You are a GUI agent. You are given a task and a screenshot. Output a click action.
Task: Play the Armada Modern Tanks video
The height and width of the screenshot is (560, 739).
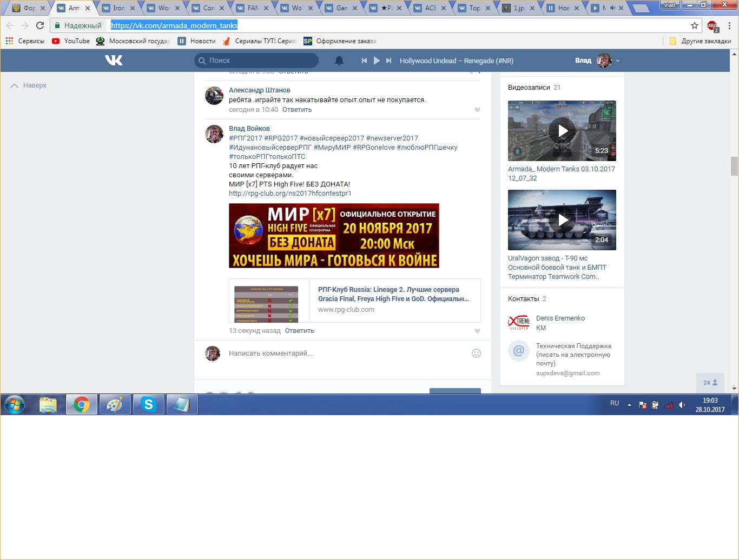[x=562, y=131]
